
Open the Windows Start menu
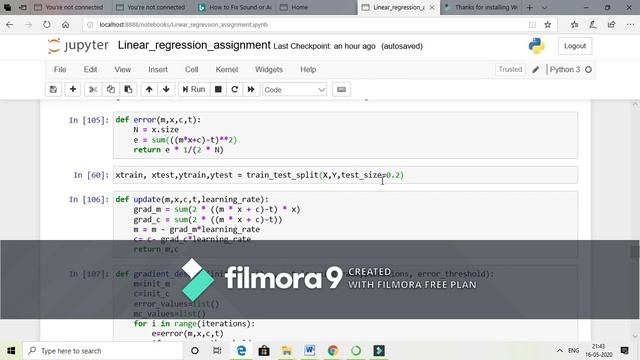point(11,351)
